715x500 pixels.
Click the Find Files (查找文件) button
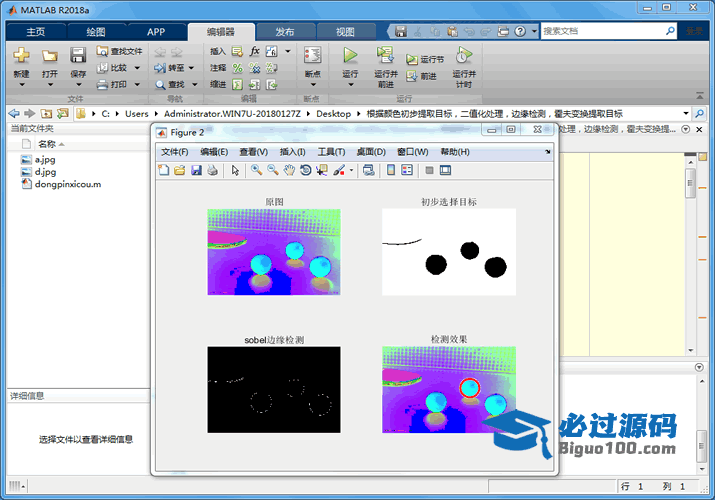click(120, 51)
